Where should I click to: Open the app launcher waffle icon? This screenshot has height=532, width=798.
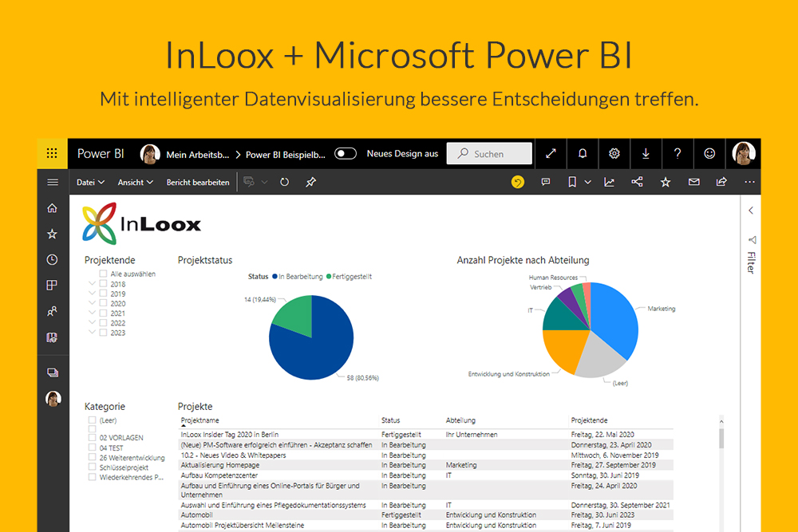pyautogui.click(x=52, y=153)
